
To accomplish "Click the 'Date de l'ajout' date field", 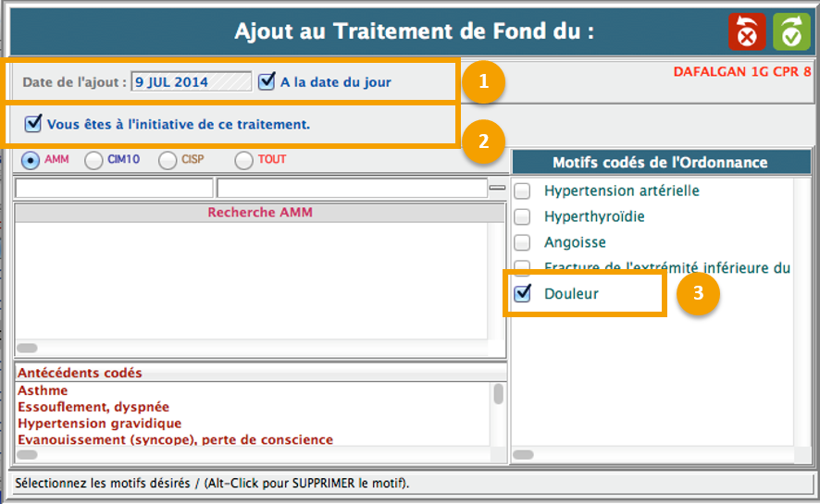I will pyautogui.click(x=191, y=81).
